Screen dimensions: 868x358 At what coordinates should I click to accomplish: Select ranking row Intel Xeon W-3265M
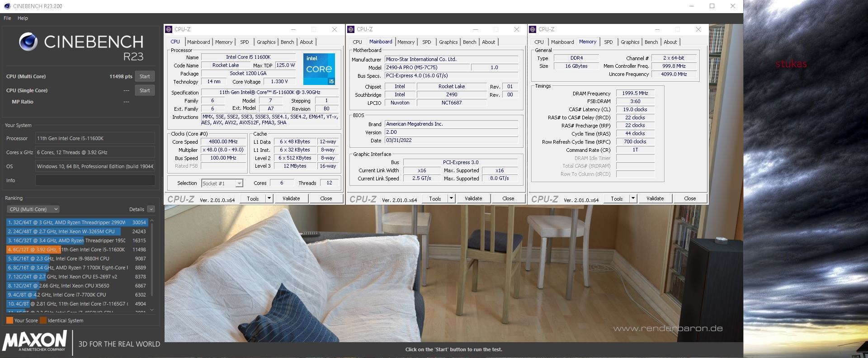point(77,231)
